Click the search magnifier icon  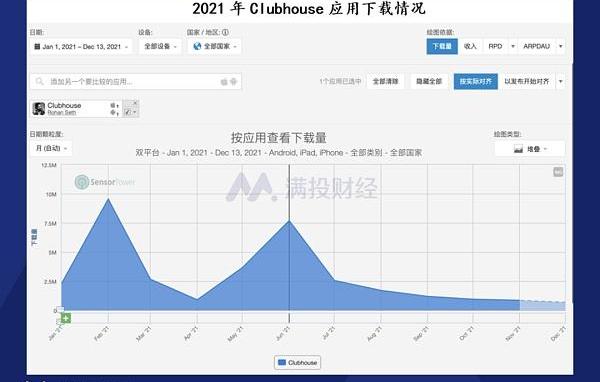click(x=39, y=82)
